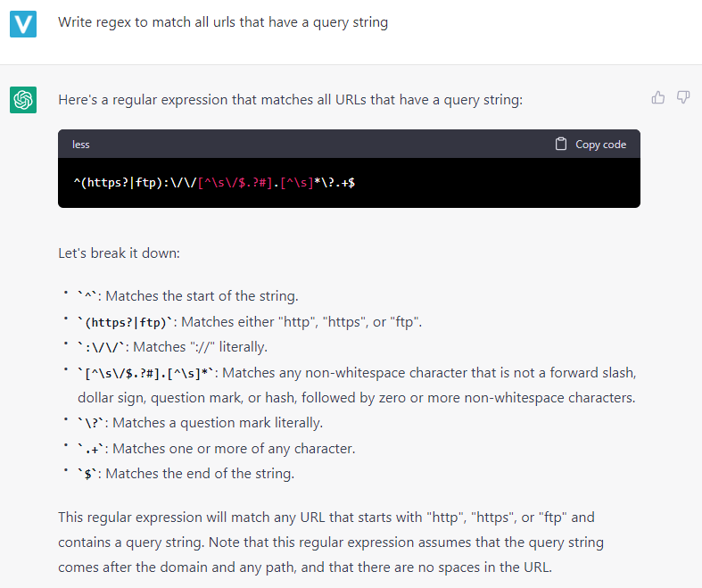The image size is (702, 588).
Task: Click the 'Here's a regular expression' intro sentence
Action: (x=291, y=100)
